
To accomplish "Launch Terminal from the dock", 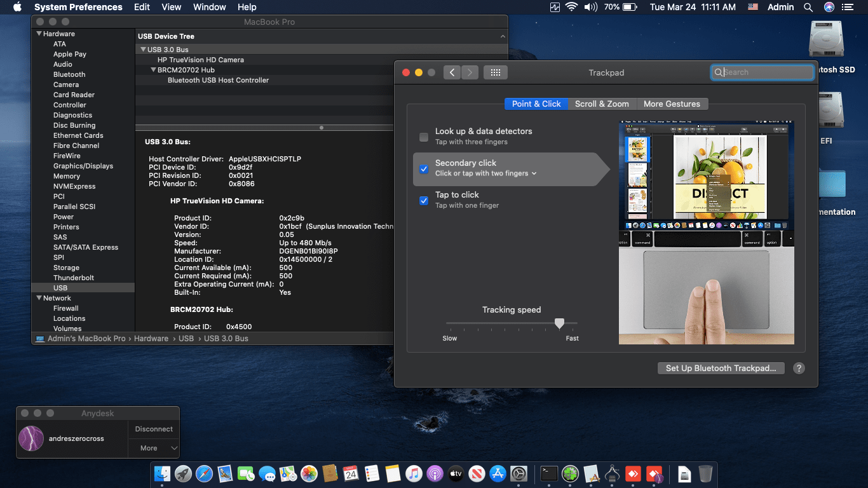I will pos(549,473).
